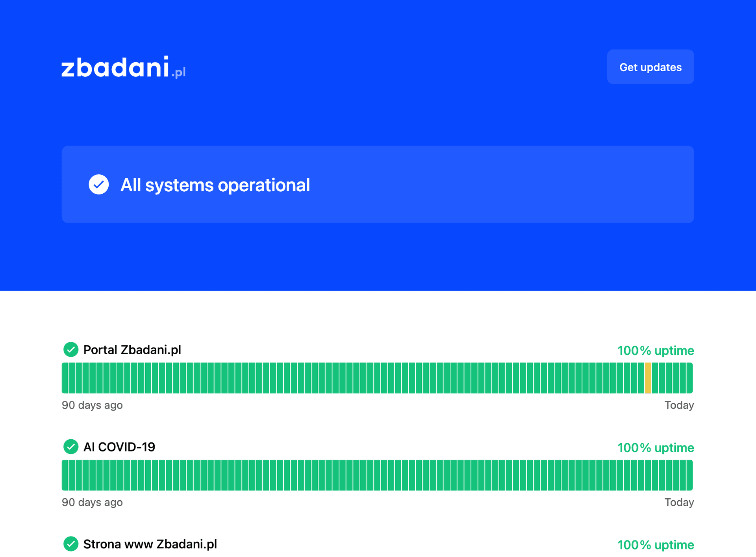This screenshot has width=756, height=557.
Task: Click 'Today' under Portal Zbadani.pl timeline
Action: click(679, 405)
